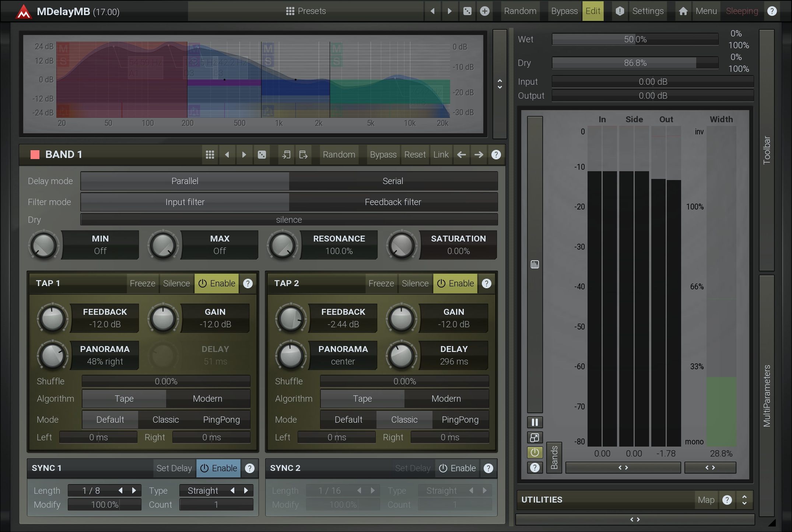Open the main Menu
Screen dimensions: 792x532
pos(706,11)
